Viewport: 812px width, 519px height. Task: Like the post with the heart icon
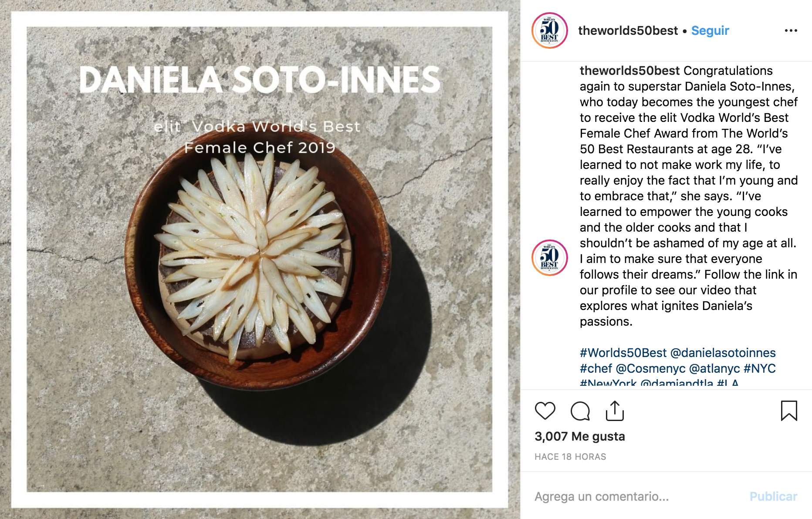[x=545, y=411]
